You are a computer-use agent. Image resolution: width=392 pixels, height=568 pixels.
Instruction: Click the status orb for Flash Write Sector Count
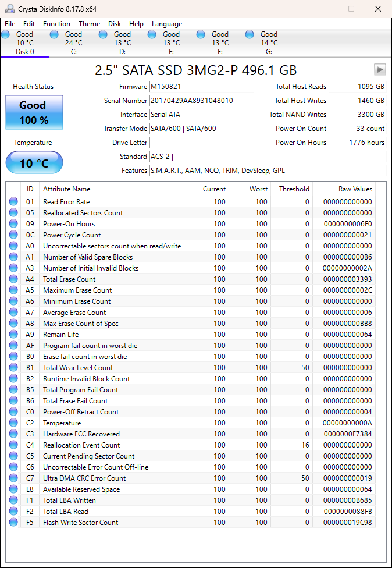pyautogui.click(x=13, y=523)
